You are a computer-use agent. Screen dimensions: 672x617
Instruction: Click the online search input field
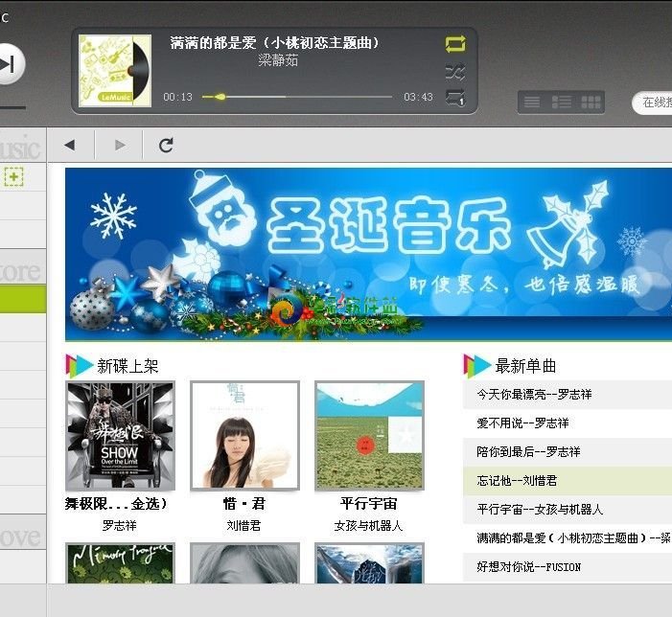pos(652,103)
